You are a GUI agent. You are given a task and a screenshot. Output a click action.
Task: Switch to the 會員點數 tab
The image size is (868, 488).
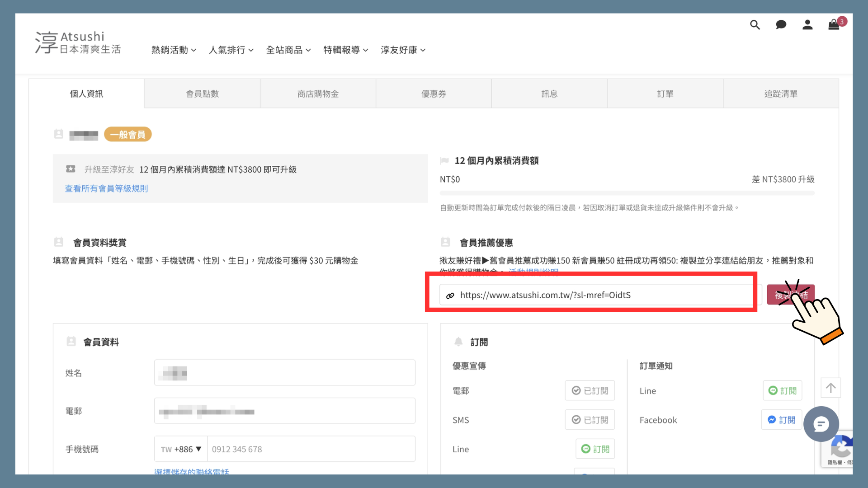tap(202, 94)
